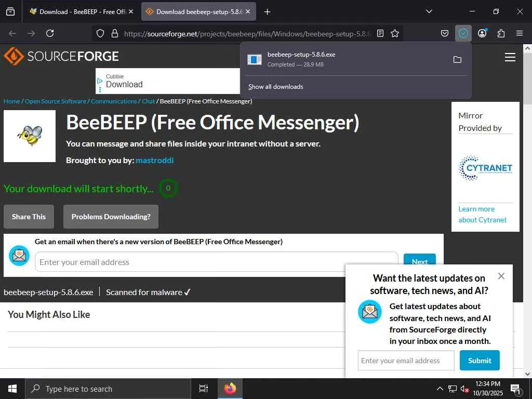The image size is (532, 399).
Task: Click the Firefox taskbar icon
Action: click(x=230, y=389)
